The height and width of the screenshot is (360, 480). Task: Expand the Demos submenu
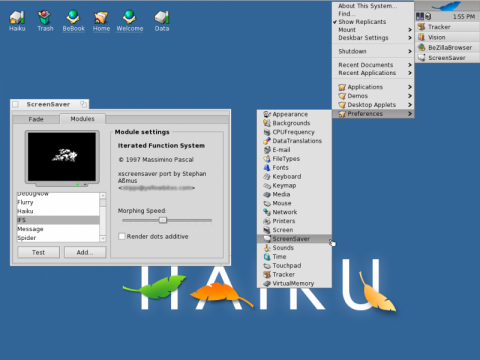point(373,96)
